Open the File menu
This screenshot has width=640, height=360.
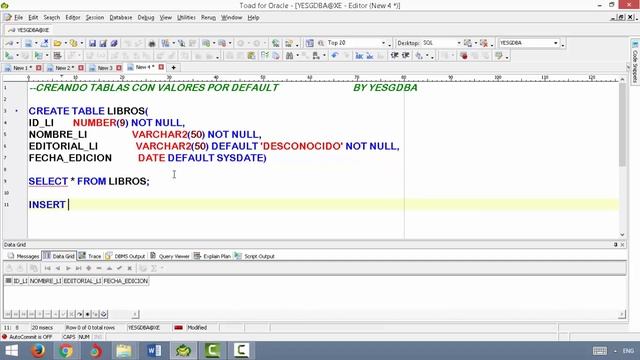[x=19, y=18]
